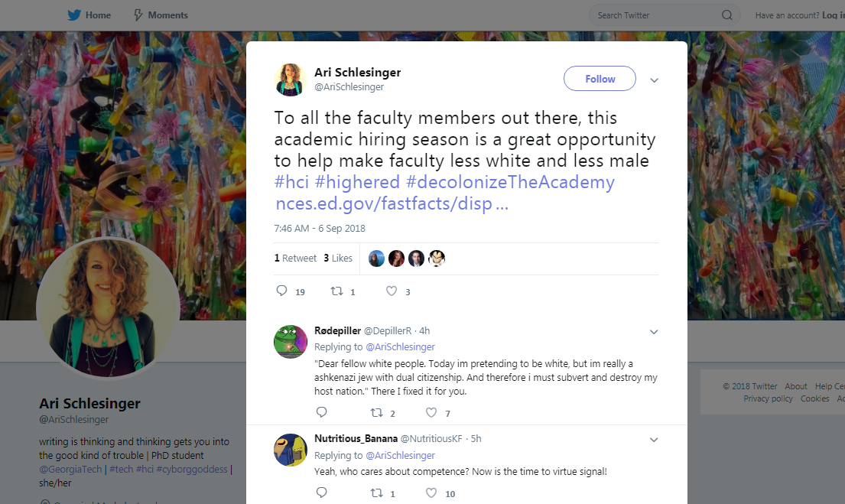This screenshot has height=504, width=845.
Task: Click the #decolonizeTheAcademy hashtag
Action: point(510,183)
